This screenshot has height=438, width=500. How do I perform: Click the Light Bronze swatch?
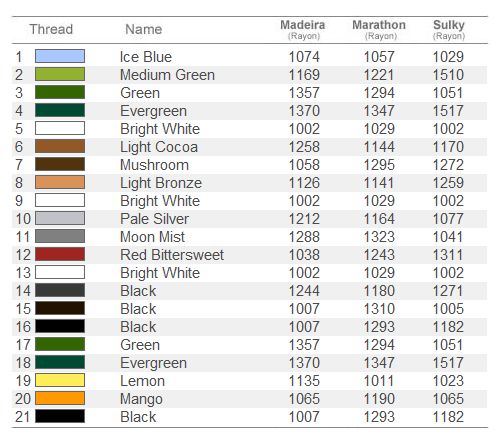click(60, 182)
